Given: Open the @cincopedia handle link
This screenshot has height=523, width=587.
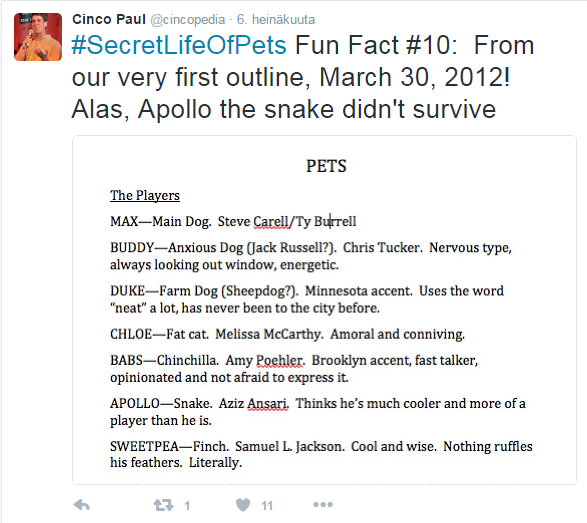Looking at the screenshot, I should click(x=188, y=19).
